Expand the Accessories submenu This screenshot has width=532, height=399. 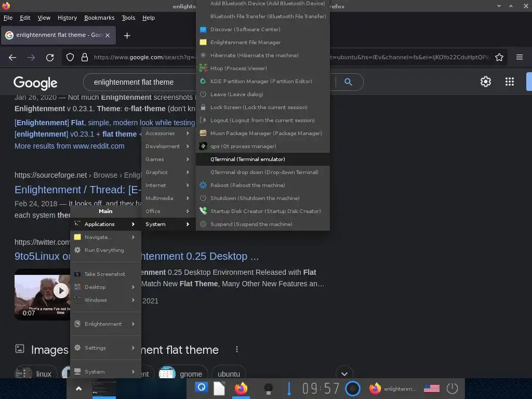168,134
